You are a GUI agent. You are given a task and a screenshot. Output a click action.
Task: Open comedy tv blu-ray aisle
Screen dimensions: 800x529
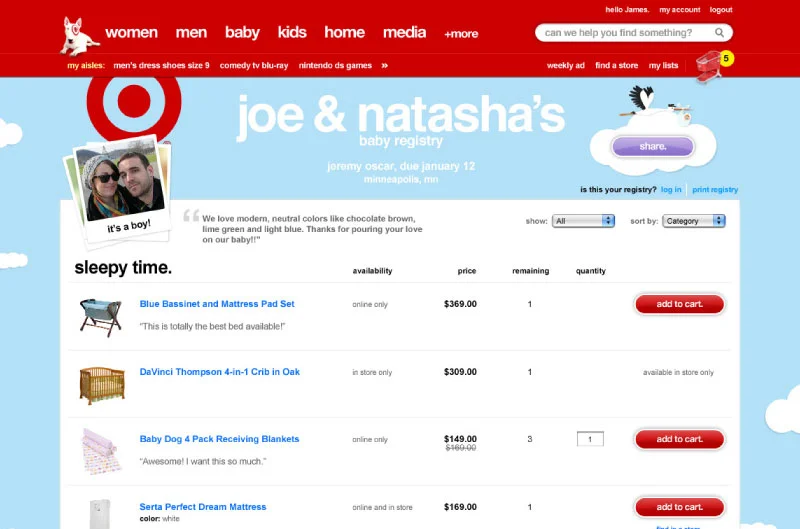[x=254, y=65]
